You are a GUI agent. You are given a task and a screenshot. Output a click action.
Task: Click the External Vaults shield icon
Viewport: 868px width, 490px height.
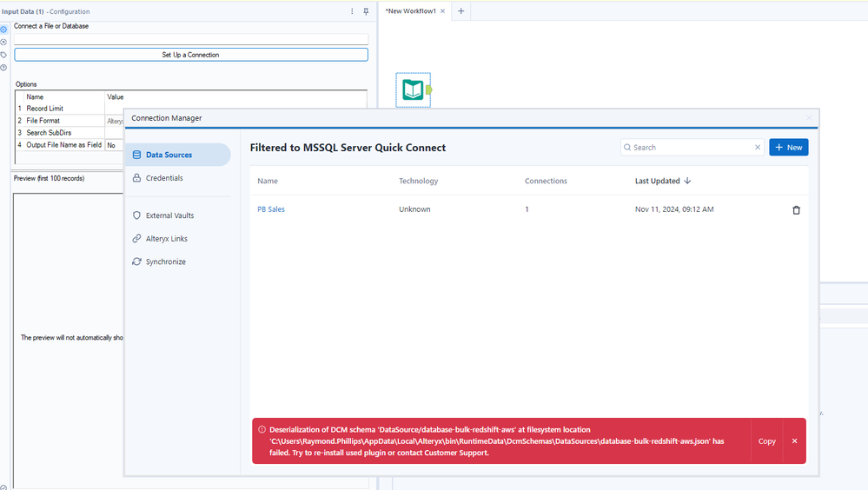(136, 215)
